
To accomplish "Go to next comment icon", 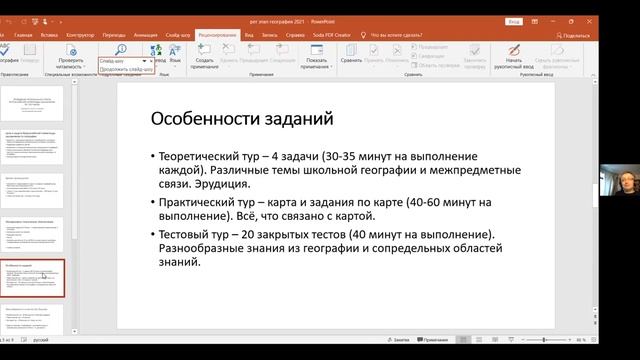I will [x=282, y=50].
